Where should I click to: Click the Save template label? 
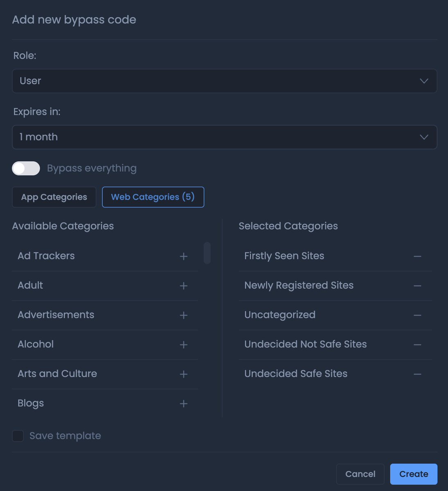click(65, 436)
